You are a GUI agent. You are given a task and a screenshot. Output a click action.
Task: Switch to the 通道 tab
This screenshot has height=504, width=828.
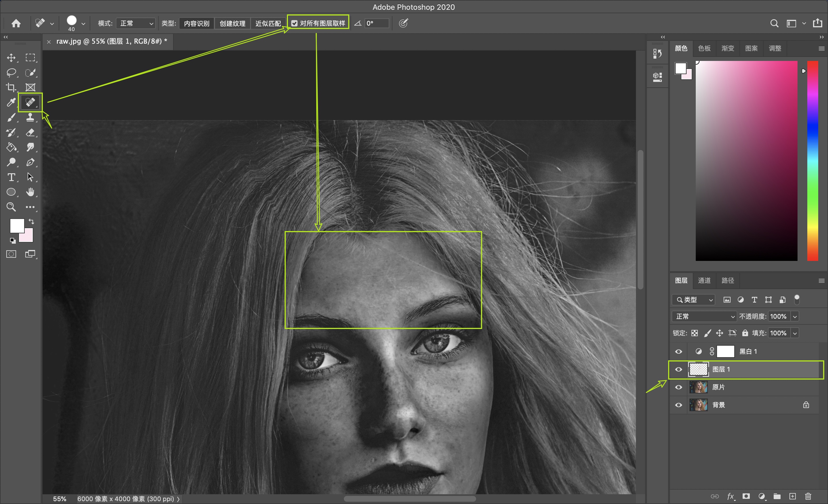tap(704, 280)
